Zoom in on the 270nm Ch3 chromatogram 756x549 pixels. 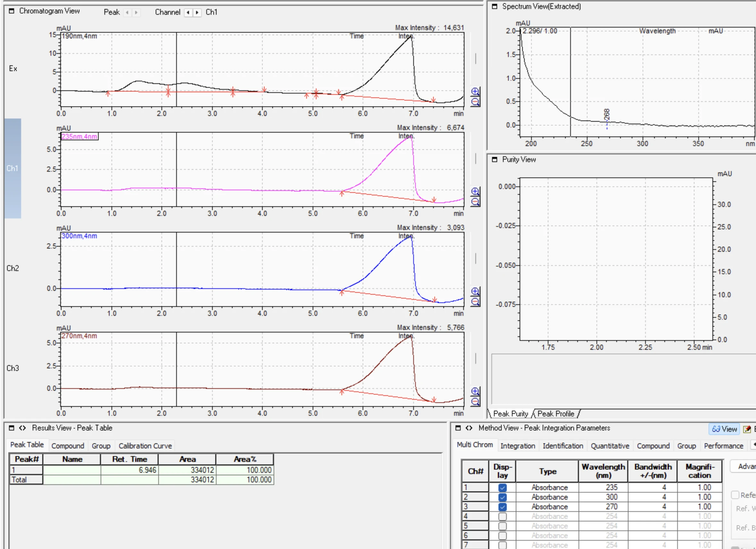tap(475, 391)
